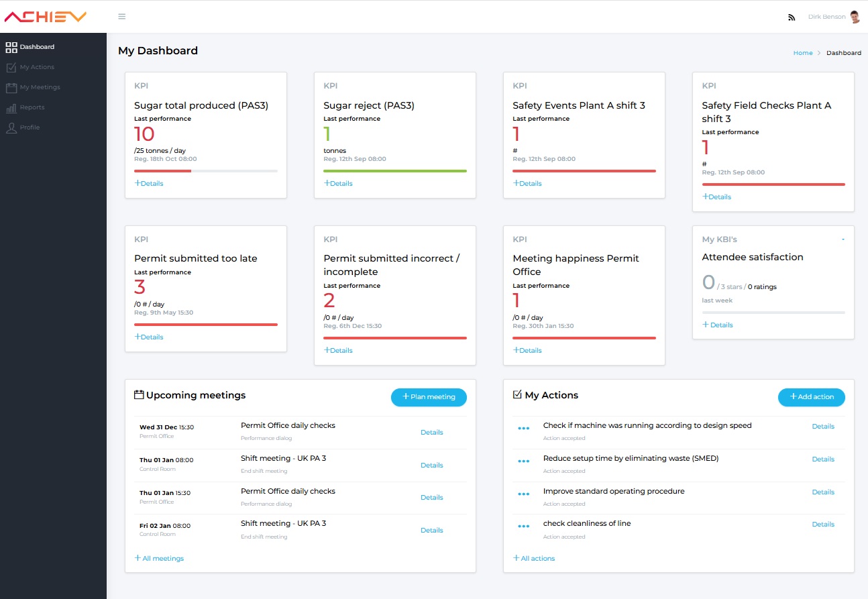Go to Home breadcrumb link

[802, 53]
